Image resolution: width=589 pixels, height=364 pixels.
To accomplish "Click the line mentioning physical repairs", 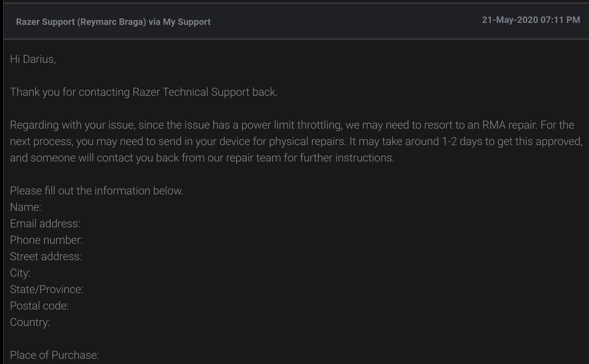I will pos(296,141).
